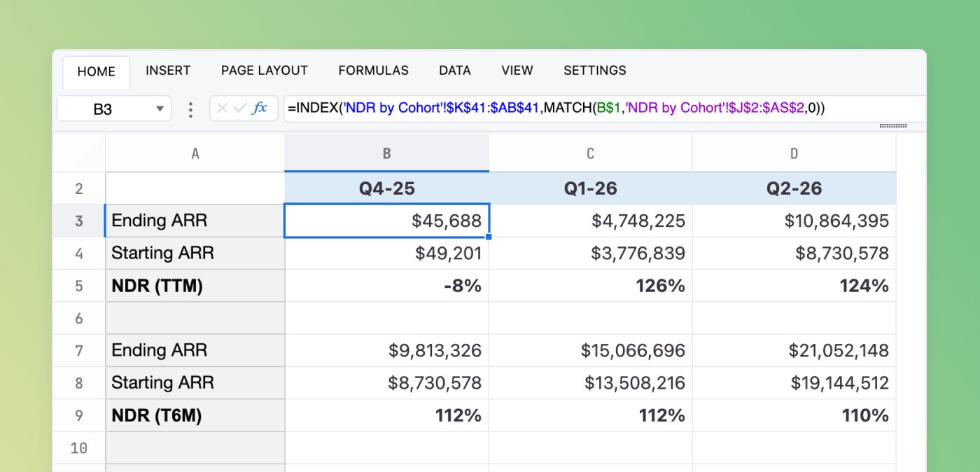Click the cell containing $4,748,225
The image size is (980, 472).
pyautogui.click(x=591, y=221)
